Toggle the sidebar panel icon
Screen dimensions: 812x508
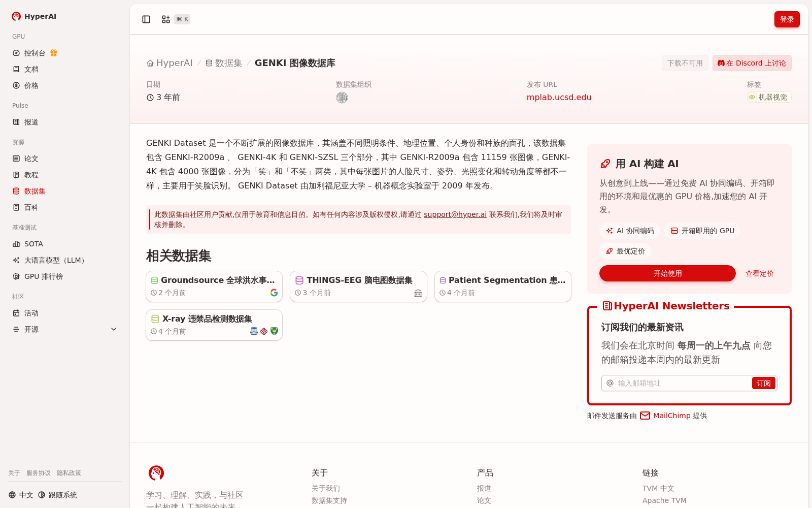tap(146, 19)
